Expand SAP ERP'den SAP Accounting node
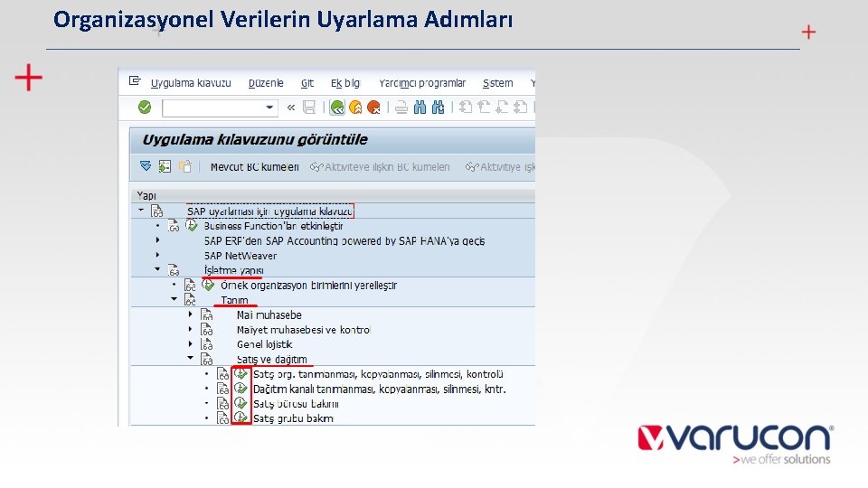Screen dimensions: 868x488 157,240
